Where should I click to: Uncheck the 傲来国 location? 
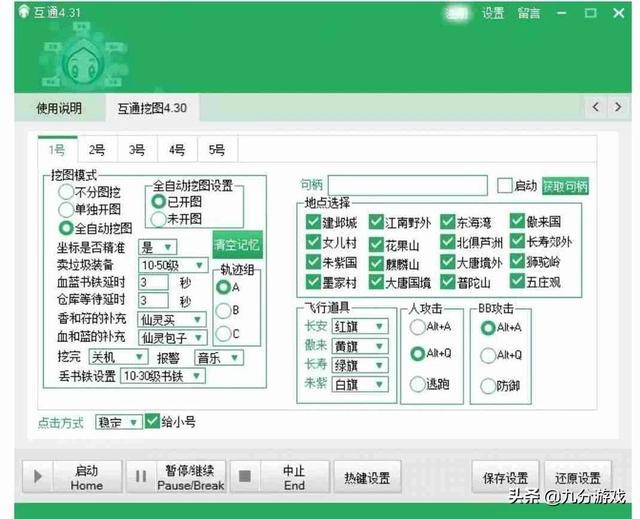517,221
